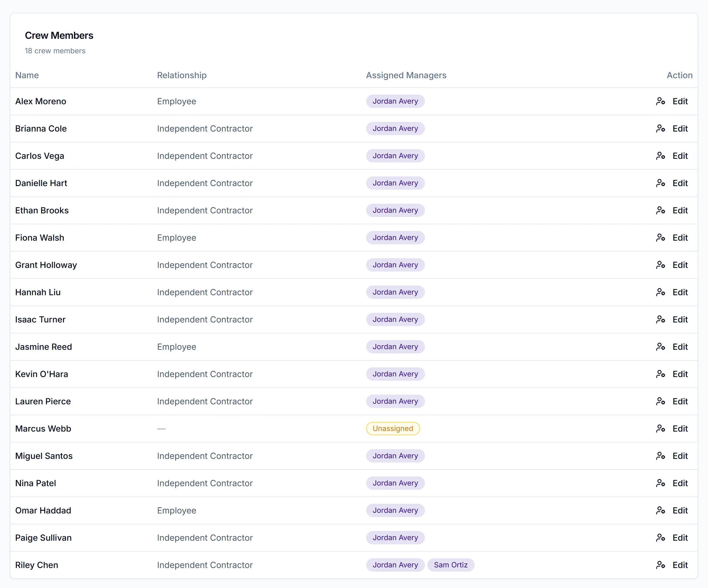
Task: Click Jordan Avery badge in Fiona Walsh's row
Action: pos(395,238)
